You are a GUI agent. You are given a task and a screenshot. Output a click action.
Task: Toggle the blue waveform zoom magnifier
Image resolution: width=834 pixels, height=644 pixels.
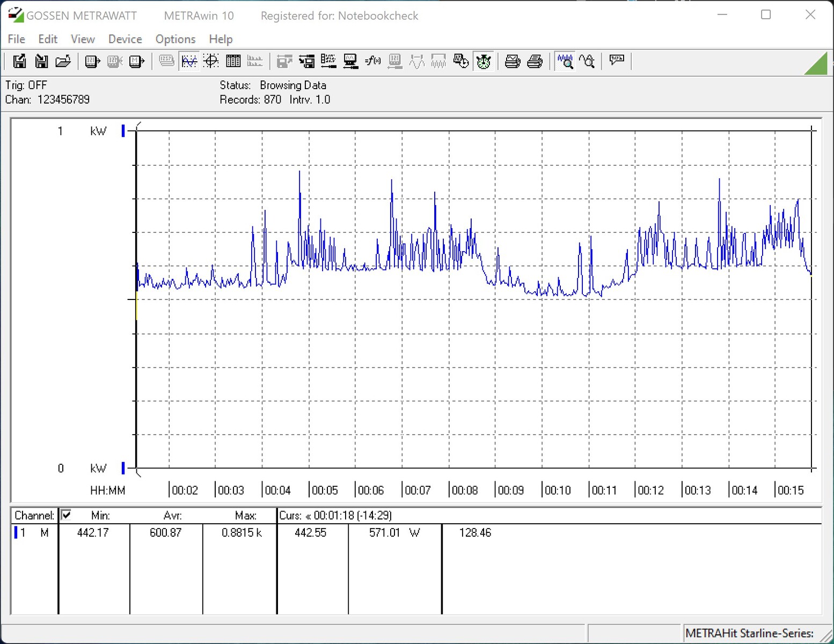[x=565, y=61]
